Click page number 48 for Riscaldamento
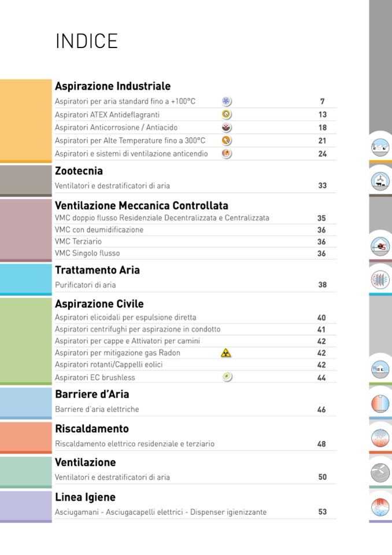This screenshot has width=392, height=555. point(322,444)
